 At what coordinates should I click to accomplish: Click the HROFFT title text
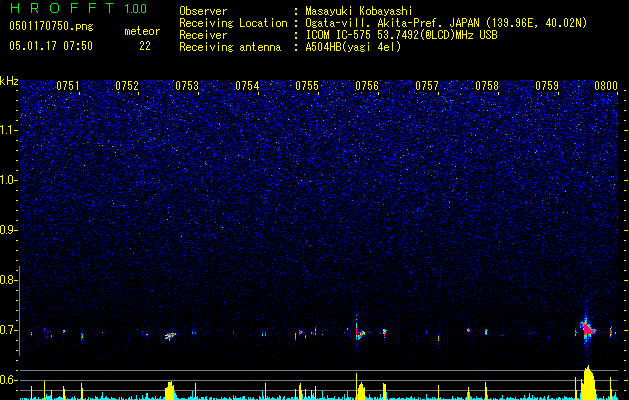tap(62, 8)
